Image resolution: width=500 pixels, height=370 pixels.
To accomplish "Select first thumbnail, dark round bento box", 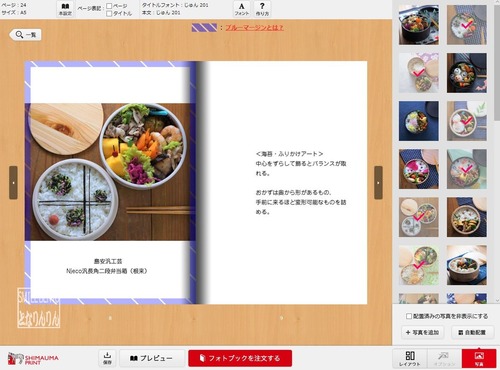I will (x=419, y=25).
